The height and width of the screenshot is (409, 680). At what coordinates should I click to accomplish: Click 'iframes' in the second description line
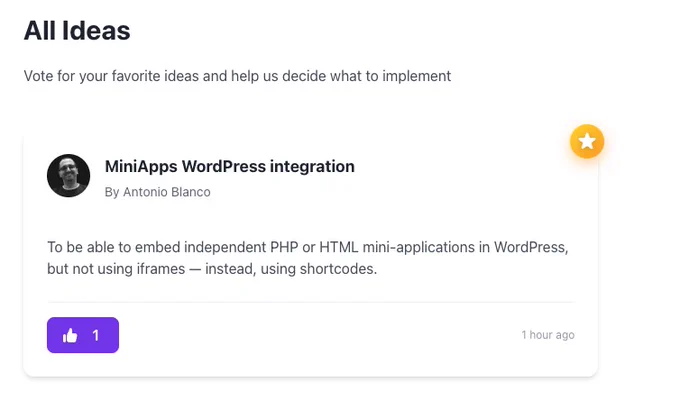pyautogui.click(x=161, y=269)
